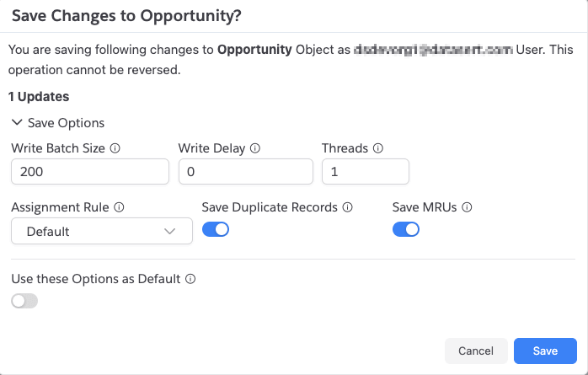Click the 1 Updates heading
The image size is (588, 375).
(x=39, y=97)
